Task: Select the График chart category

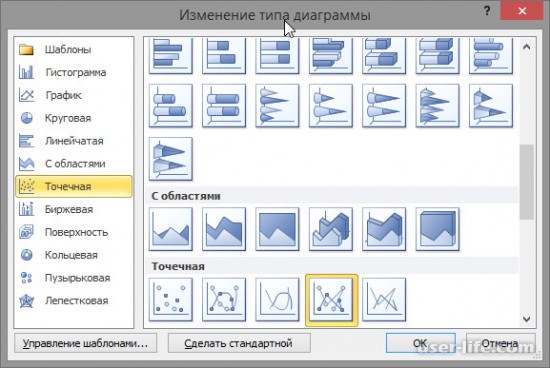Action: click(x=74, y=95)
